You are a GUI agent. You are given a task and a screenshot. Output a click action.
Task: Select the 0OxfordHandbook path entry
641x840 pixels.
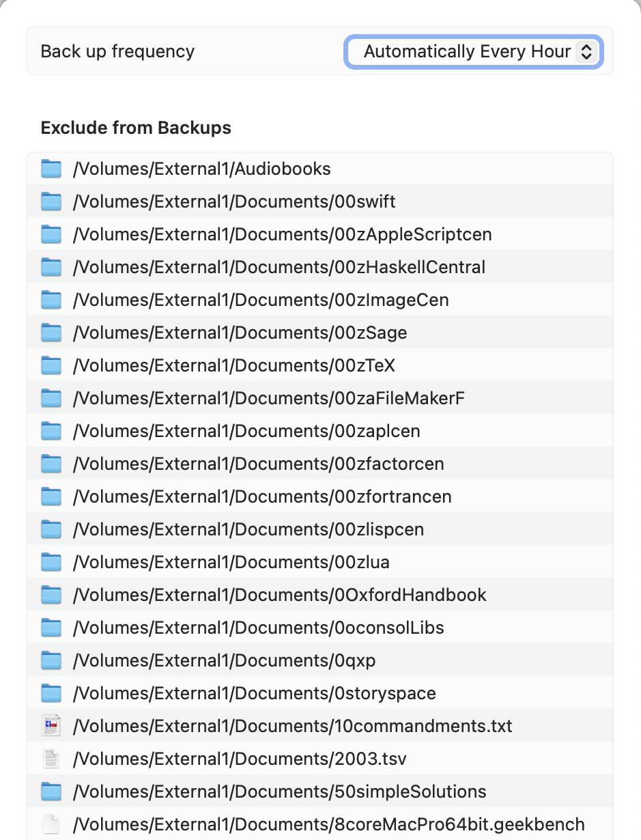pos(280,595)
